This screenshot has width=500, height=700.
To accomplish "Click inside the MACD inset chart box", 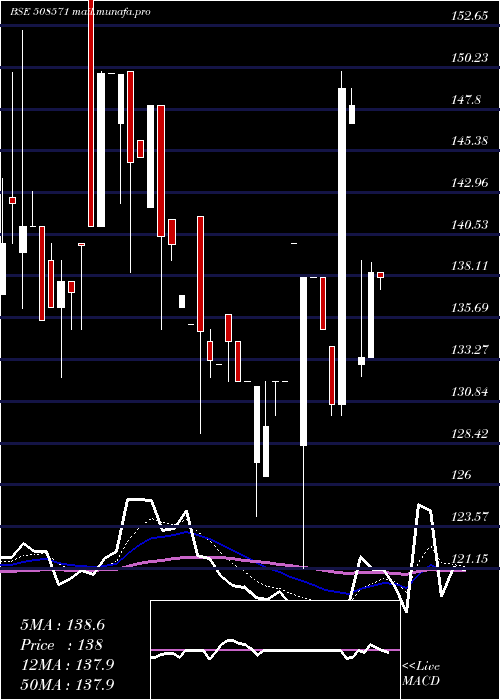I will coord(275,650).
